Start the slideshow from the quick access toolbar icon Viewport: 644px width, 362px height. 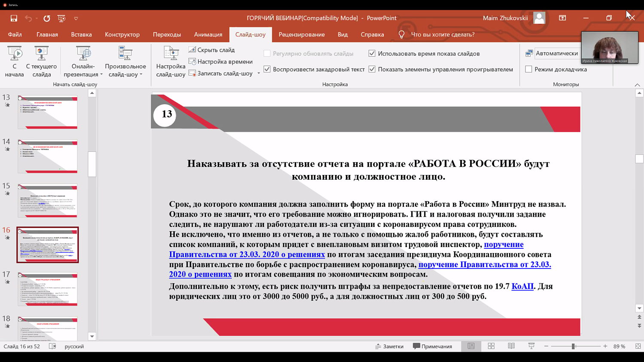(x=61, y=18)
